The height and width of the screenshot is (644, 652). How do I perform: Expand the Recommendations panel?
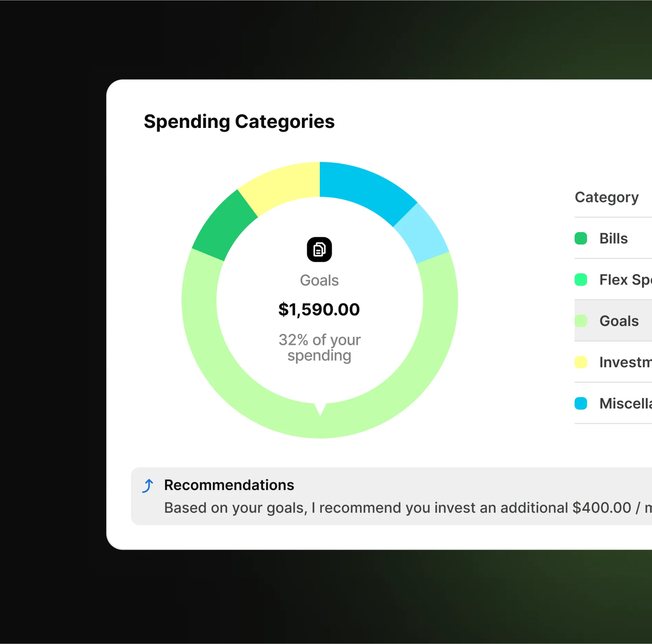point(371,496)
